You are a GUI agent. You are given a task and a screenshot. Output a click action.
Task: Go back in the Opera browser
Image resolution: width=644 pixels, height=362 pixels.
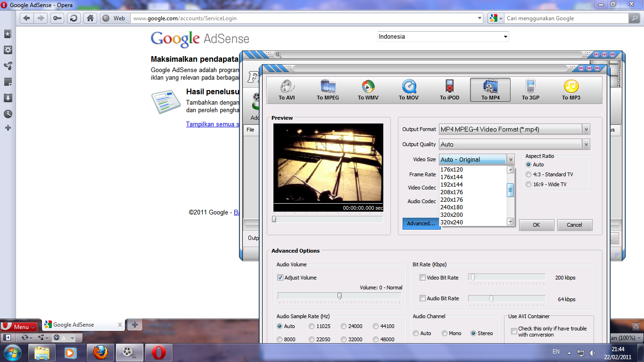pos(26,18)
